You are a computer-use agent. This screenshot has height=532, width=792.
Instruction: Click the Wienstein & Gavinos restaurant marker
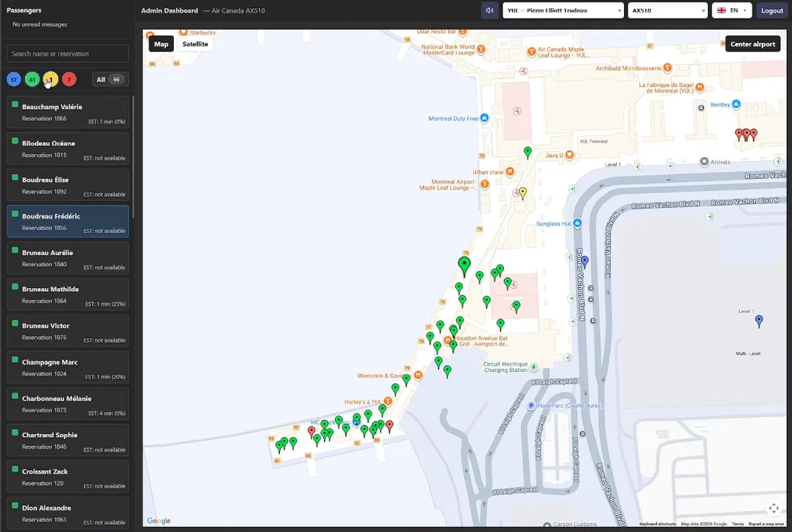[x=418, y=375]
